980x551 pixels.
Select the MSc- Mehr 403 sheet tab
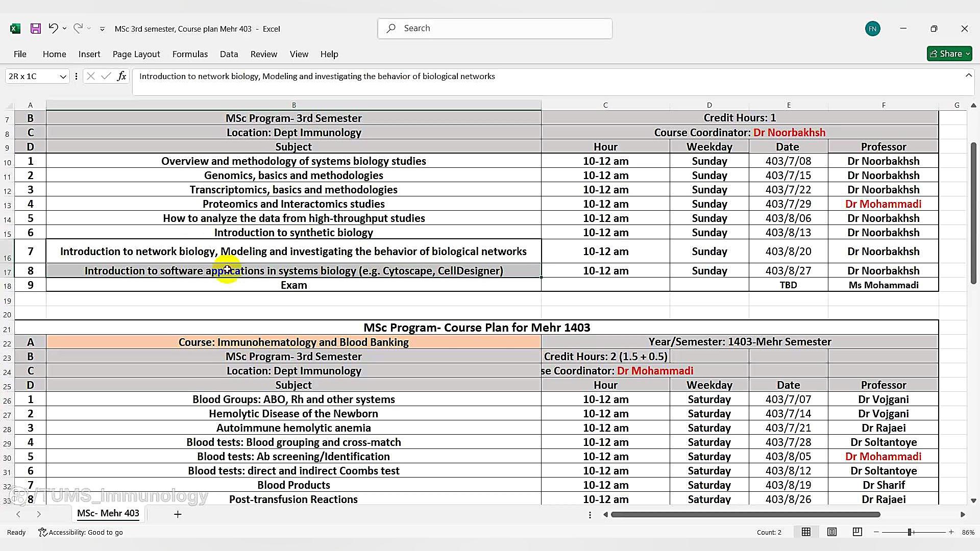click(x=108, y=513)
